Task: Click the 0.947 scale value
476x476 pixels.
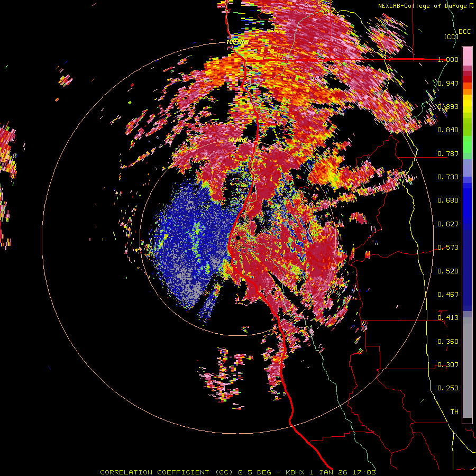Action: coord(448,83)
